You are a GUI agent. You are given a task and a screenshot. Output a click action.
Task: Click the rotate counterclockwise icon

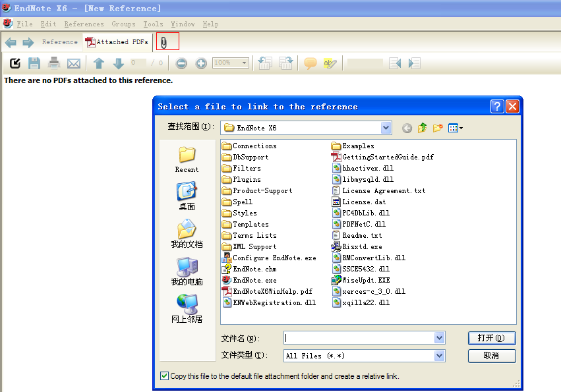tap(266, 63)
